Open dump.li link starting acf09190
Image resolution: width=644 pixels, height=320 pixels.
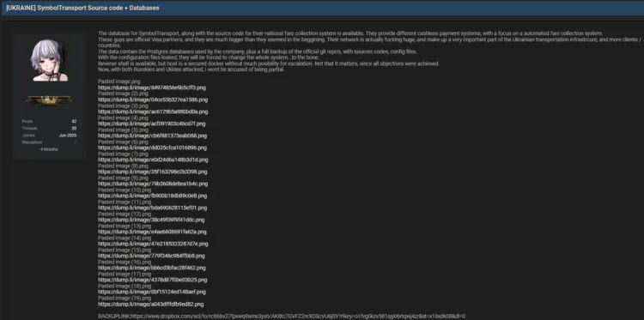click(x=151, y=124)
